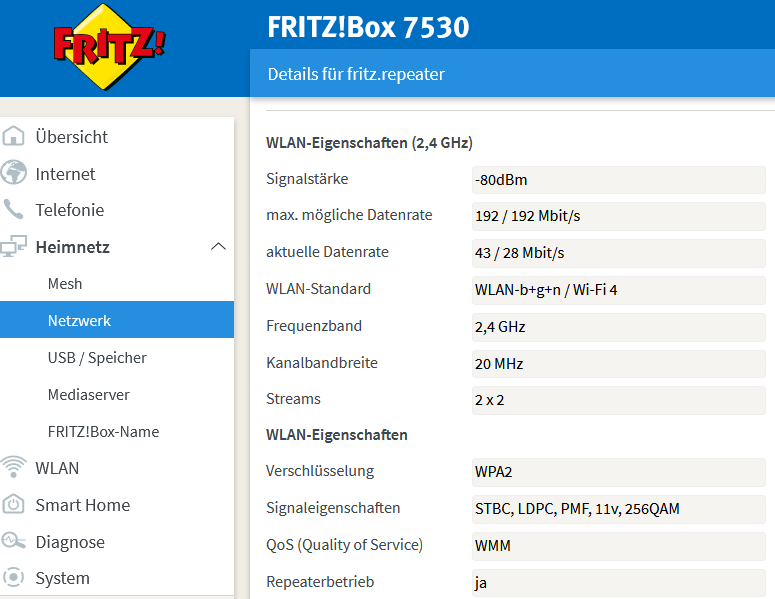Image resolution: width=775 pixels, height=599 pixels.
Task: Open the Telefonie menu entry
Action: tap(70, 210)
